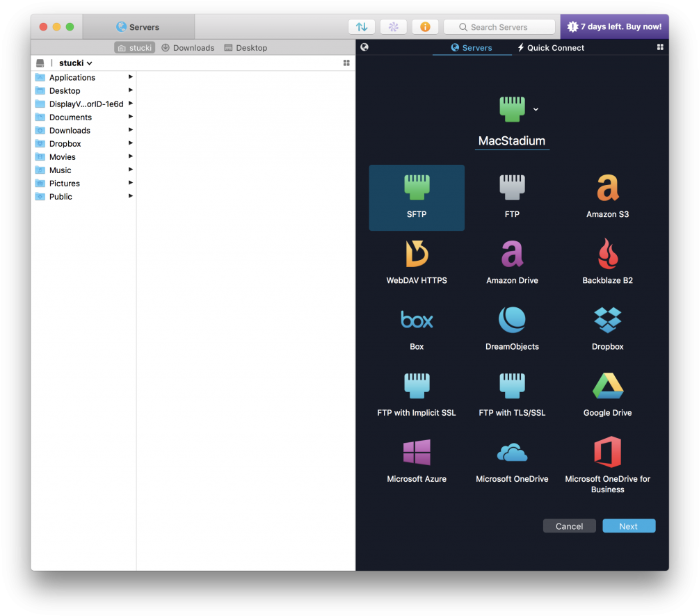The width and height of the screenshot is (699, 616).
Task: Click the sync pinwheel toolbar icon
Action: click(393, 26)
